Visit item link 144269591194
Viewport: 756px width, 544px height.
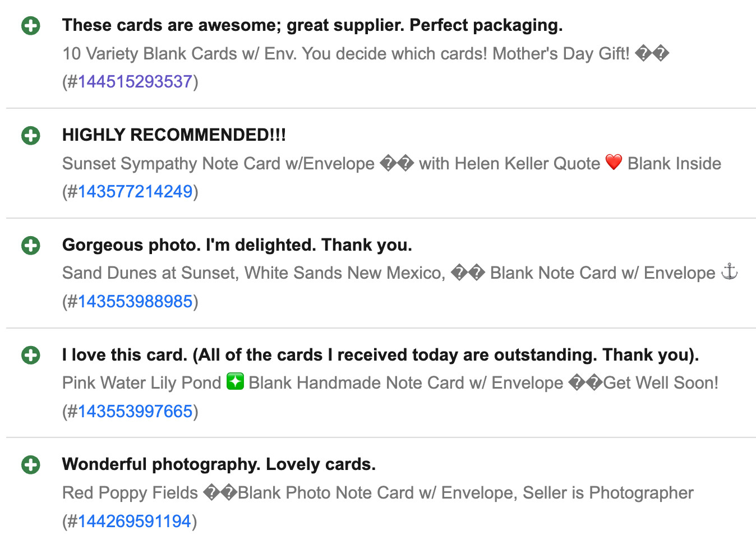tap(135, 522)
